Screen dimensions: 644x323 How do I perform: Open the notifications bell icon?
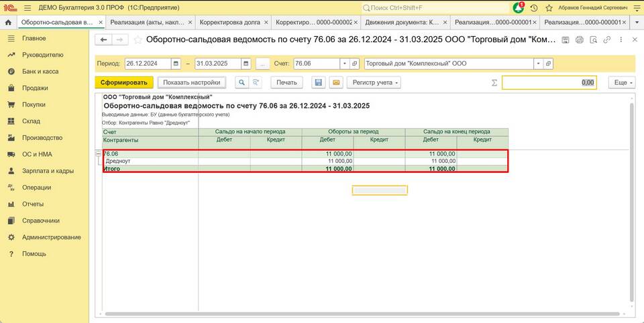519,8
